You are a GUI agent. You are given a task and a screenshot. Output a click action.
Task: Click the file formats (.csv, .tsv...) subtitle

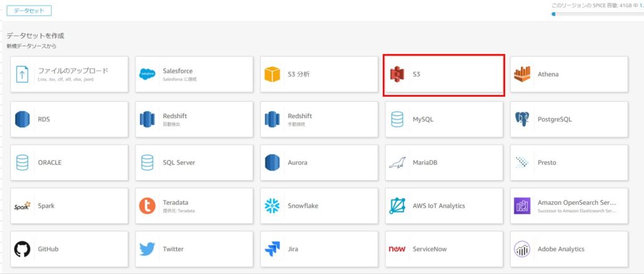click(x=65, y=79)
